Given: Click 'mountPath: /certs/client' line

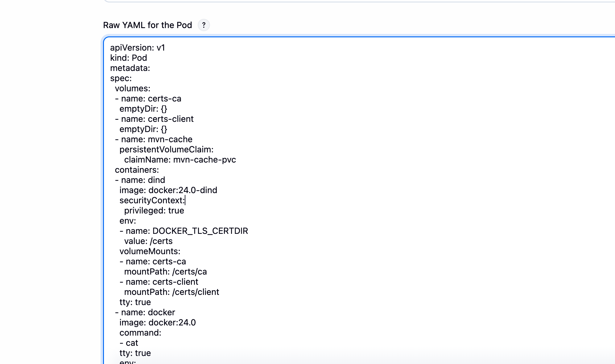Looking at the screenshot, I should tap(171, 292).
